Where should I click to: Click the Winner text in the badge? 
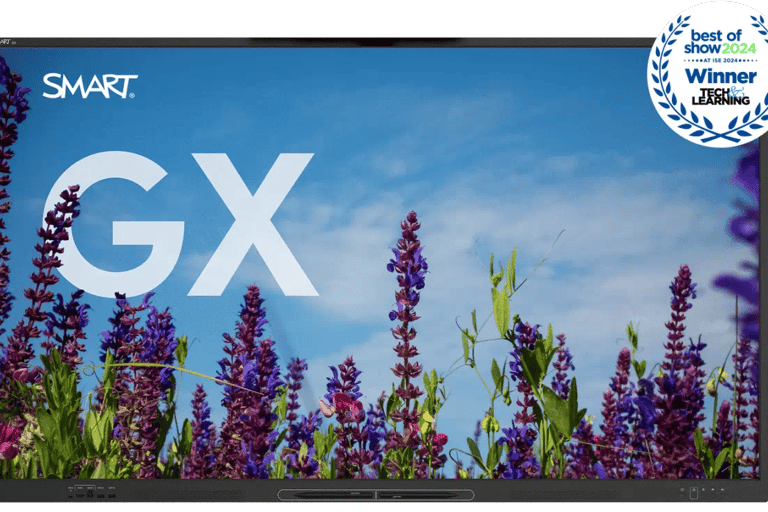pos(720,76)
